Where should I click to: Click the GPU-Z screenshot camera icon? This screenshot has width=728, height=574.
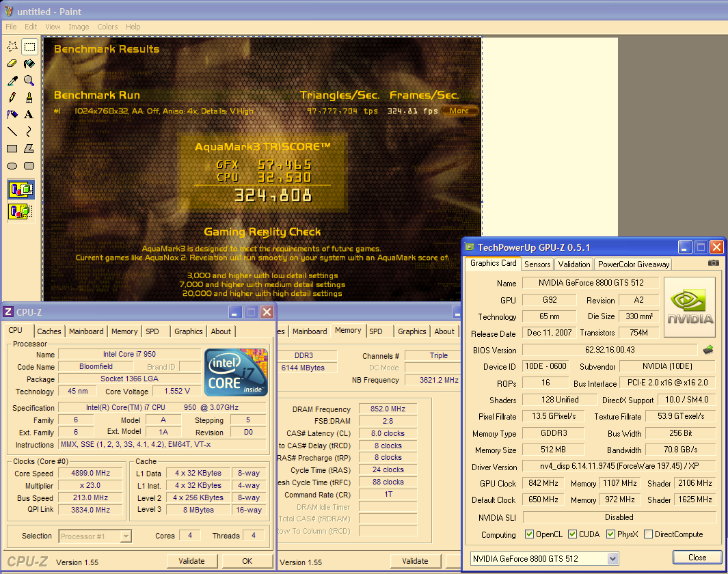click(713, 263)
